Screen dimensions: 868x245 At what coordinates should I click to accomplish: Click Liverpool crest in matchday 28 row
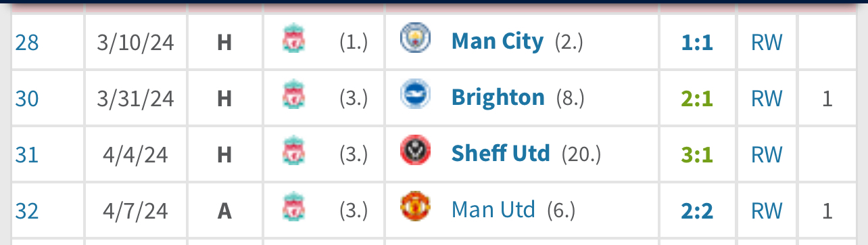(294, 39)
